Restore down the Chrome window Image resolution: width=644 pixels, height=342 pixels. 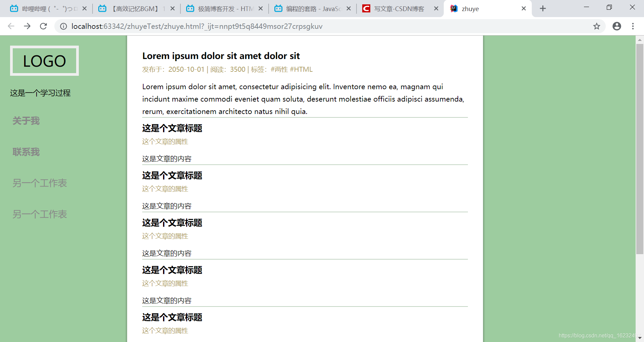click(x=609, y=7)
